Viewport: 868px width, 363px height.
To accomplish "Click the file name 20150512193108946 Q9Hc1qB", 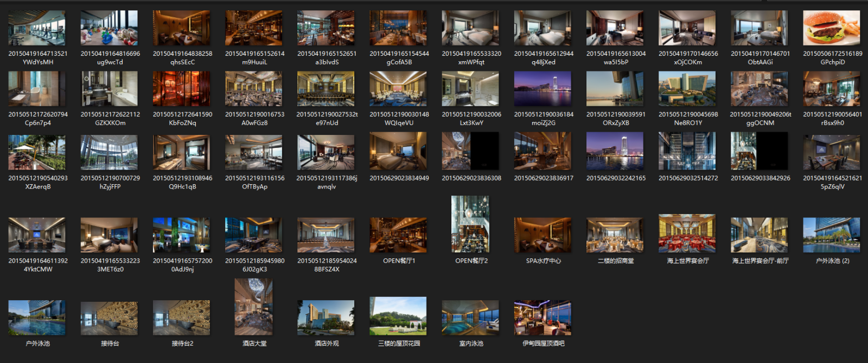I will pyautogui.click(x=182, y=182).
